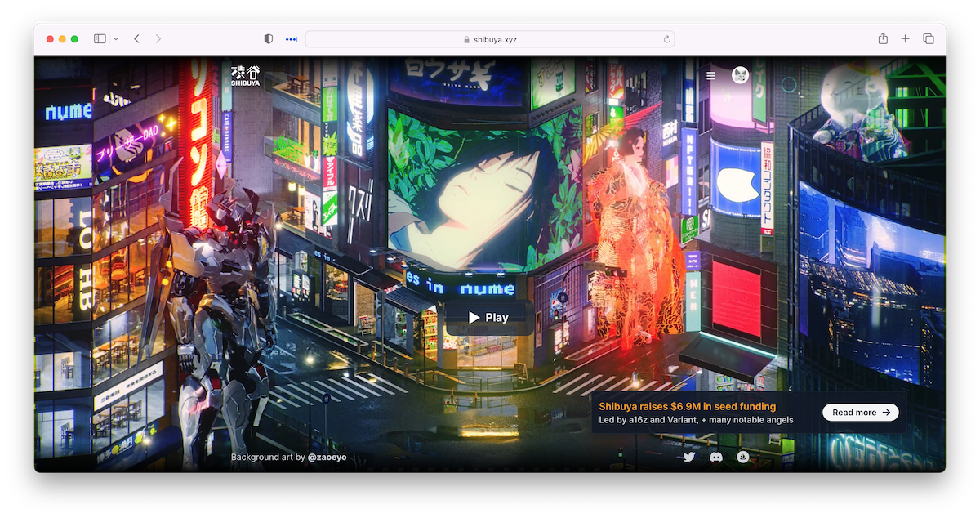Click the privacy report shield icon
Viewport: 980px width, 518px height.
[x=268, y=39]
